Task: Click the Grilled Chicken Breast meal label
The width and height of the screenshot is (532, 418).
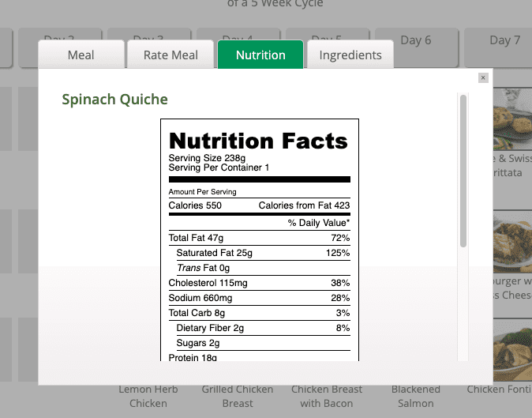Action: [238, 396]
